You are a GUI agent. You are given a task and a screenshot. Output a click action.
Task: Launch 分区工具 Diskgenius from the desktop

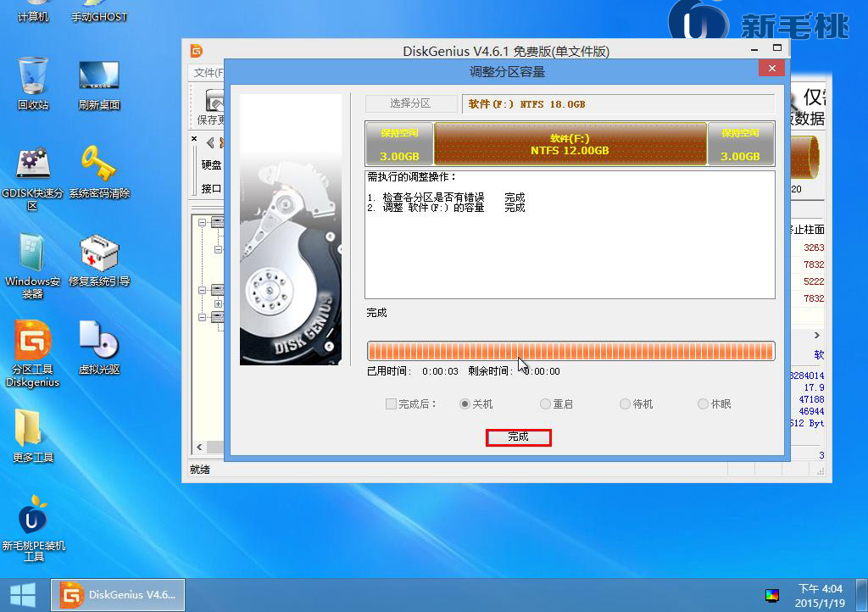[x=33, y=354]
